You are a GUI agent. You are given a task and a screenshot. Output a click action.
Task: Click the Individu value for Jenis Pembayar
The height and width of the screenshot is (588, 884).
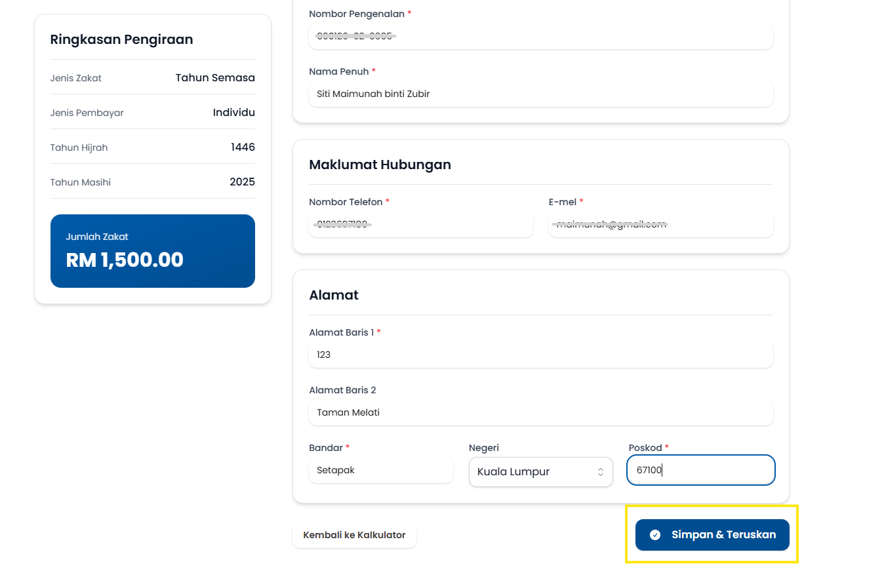[x=233, y=112]
